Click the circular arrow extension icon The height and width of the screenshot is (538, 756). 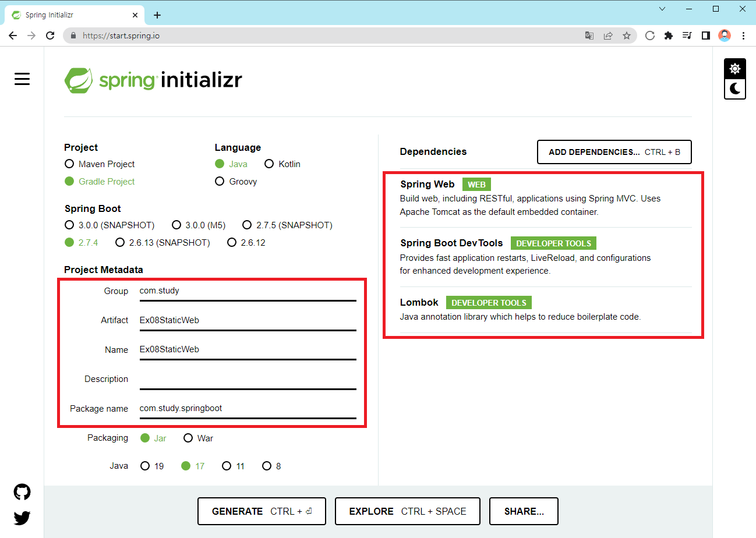coord(650,36)
